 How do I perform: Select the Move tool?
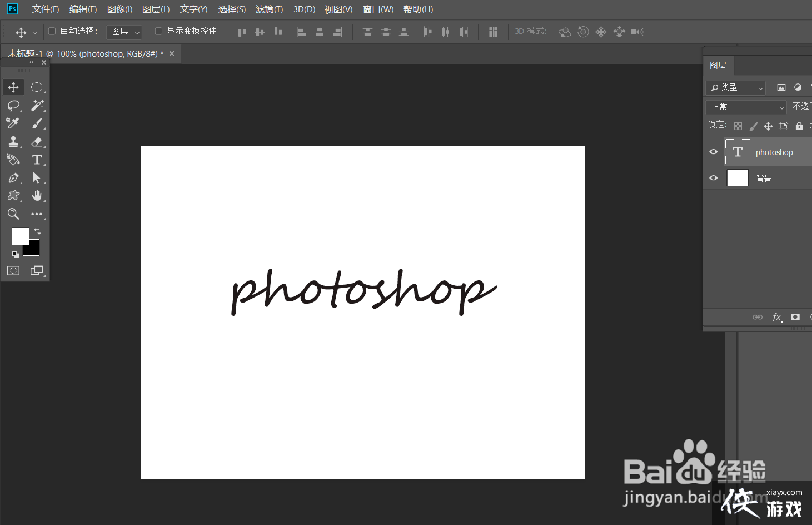pyautogui.click(x=13, y=87)
